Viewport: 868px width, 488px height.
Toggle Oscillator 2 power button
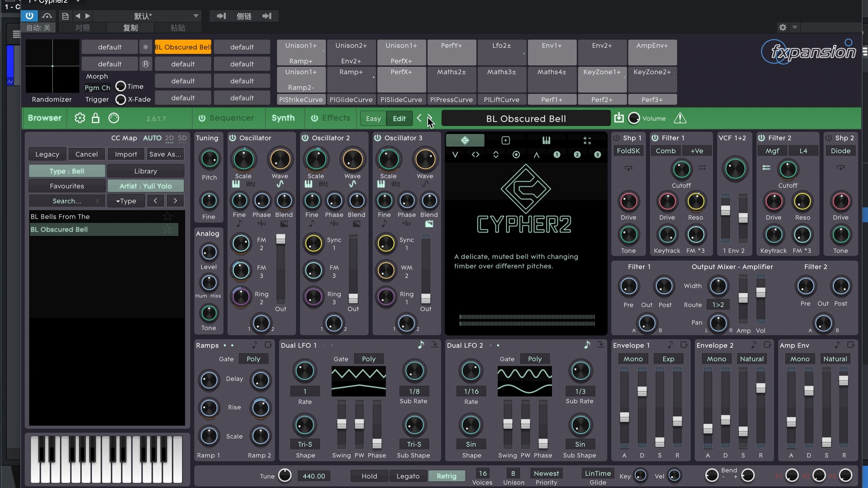click(x=305, y=138)
